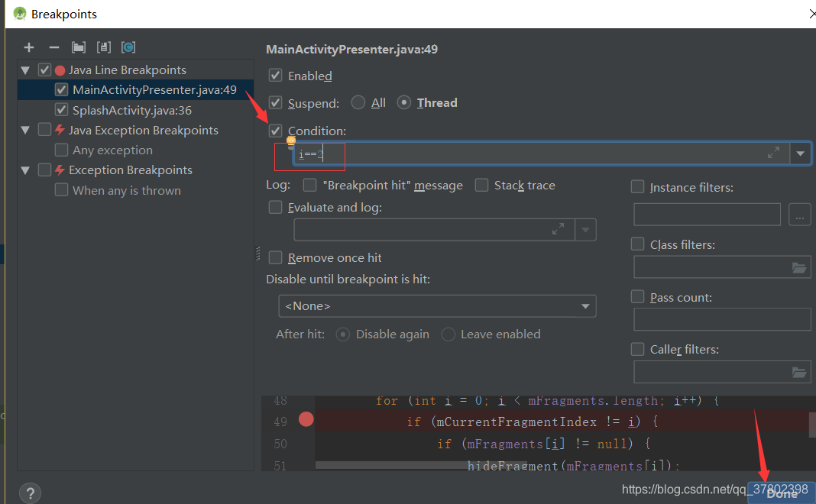816x504 pixels.
Task: Expand the Condition editor via diagonal-arrows icon
Action: click(773, 153)
